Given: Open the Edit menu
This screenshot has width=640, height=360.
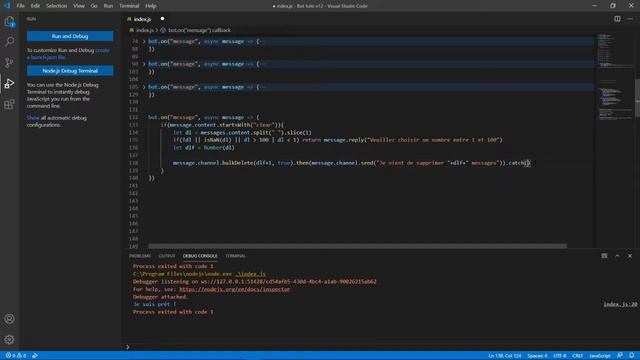Looking at the screenshot, I should (36, 6).
